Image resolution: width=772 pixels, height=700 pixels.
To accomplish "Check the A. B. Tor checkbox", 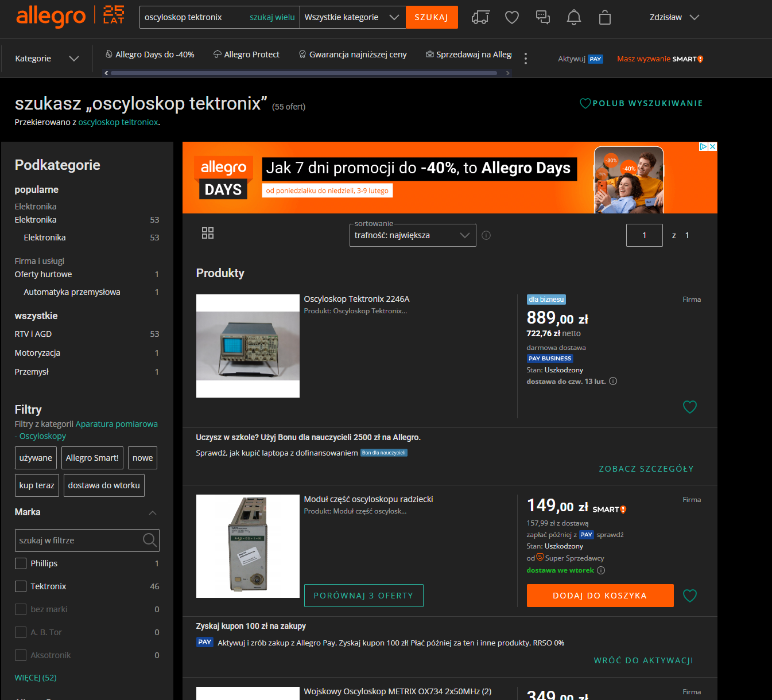I will coord(21,632).
